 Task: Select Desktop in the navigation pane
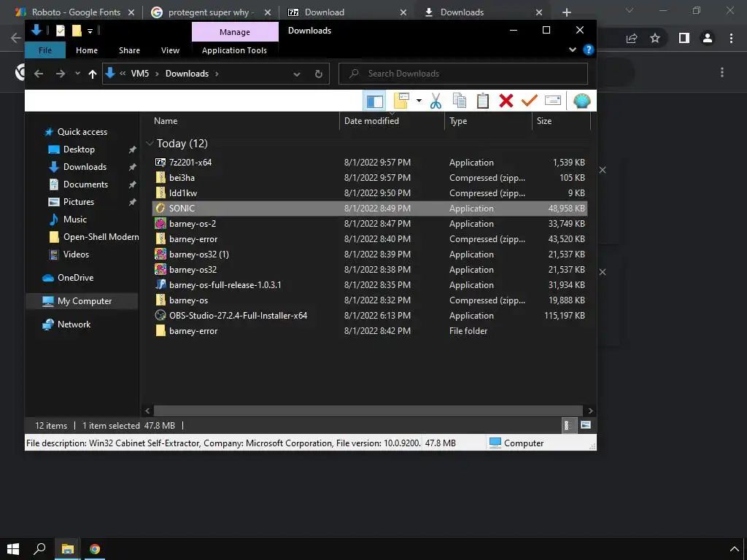(79, 149)
